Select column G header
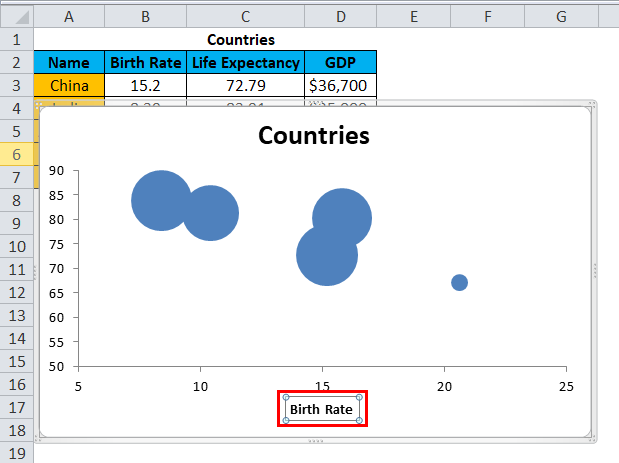The width and height of the screenshot is (619, 463). [561, 17]
